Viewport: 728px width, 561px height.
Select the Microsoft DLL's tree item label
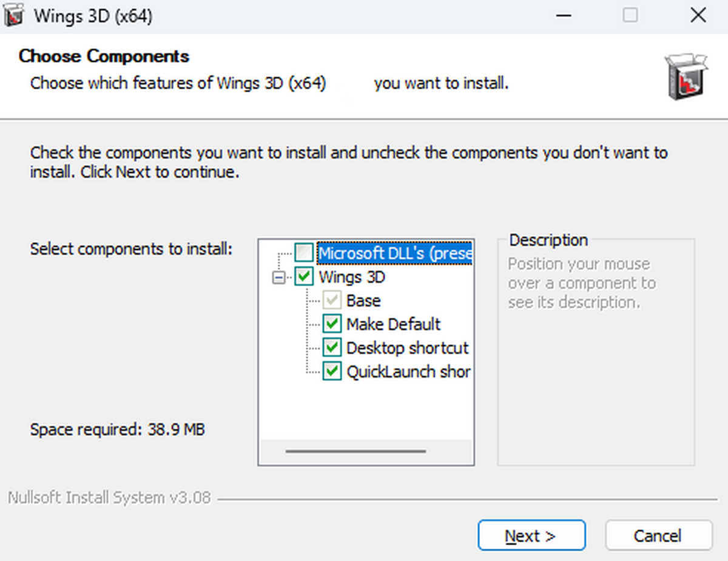pyautogui.click(x=394, y=253)
